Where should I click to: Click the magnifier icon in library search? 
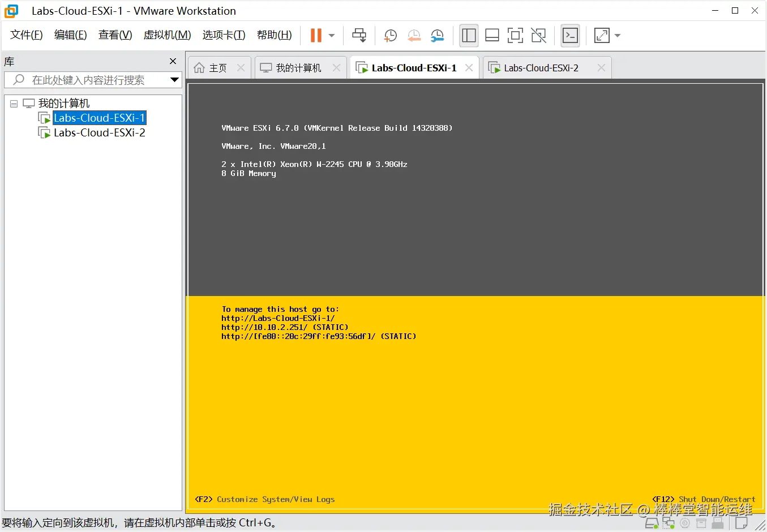pyautogui.click(x=19, y=80)
